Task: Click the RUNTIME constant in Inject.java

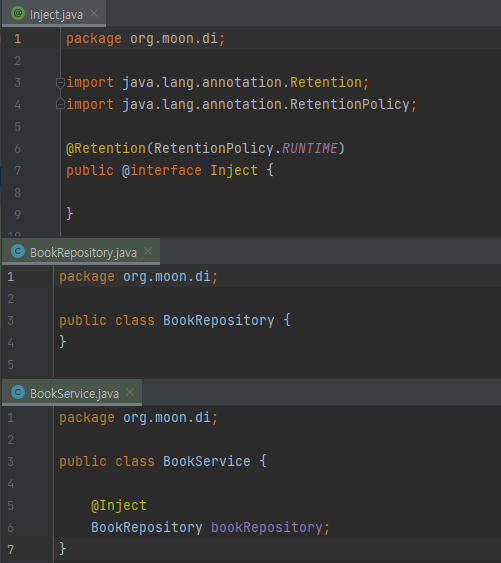Action: (x=310, y=148)
